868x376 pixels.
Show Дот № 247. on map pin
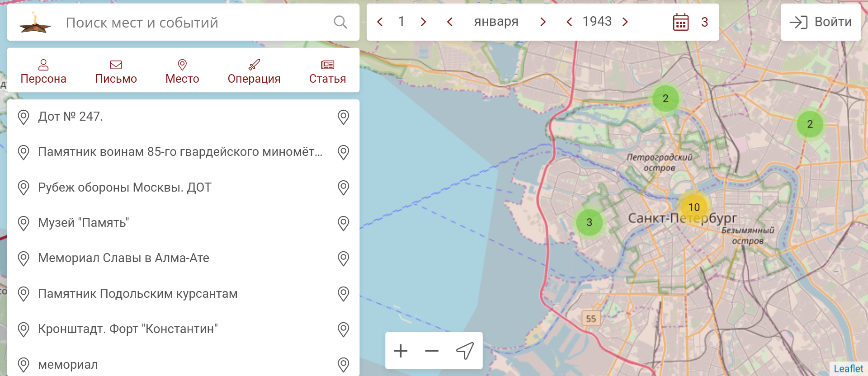click(344, 117)
